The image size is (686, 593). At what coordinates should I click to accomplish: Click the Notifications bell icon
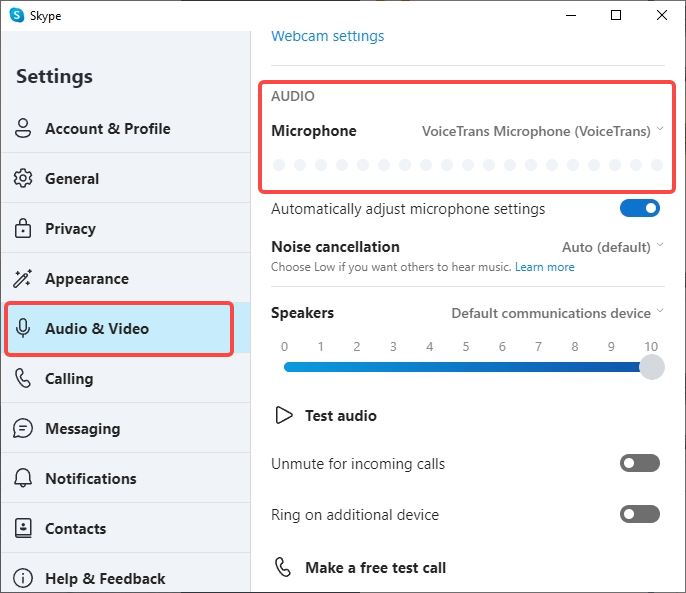pos(23,479)
